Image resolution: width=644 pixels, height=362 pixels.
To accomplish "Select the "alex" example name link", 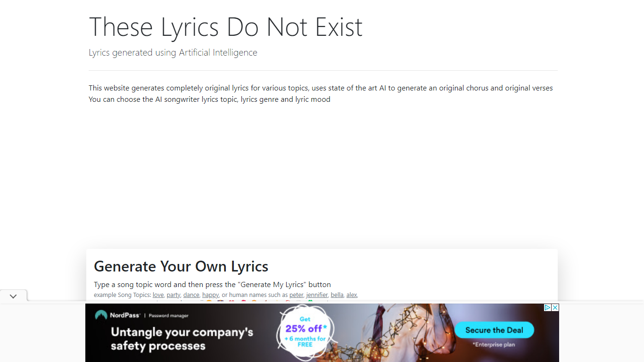I will [x=352, y=295].
